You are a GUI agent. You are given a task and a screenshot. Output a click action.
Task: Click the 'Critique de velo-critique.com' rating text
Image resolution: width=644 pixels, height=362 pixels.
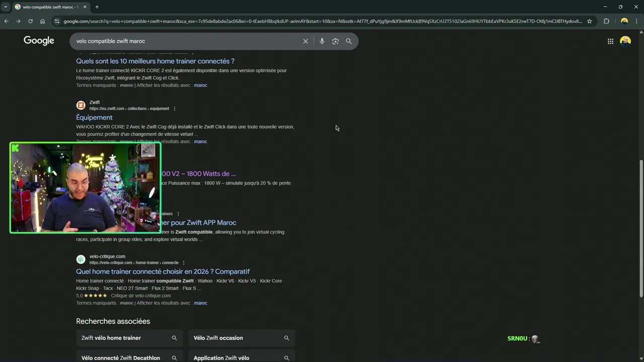[x=141, y=296]
